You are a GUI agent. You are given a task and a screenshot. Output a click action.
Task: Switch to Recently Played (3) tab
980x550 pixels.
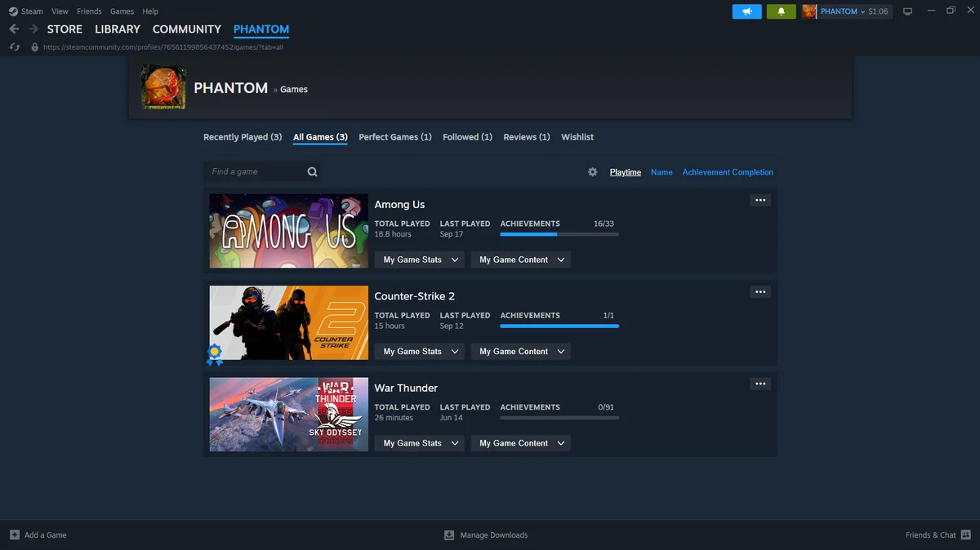[243, 137]
